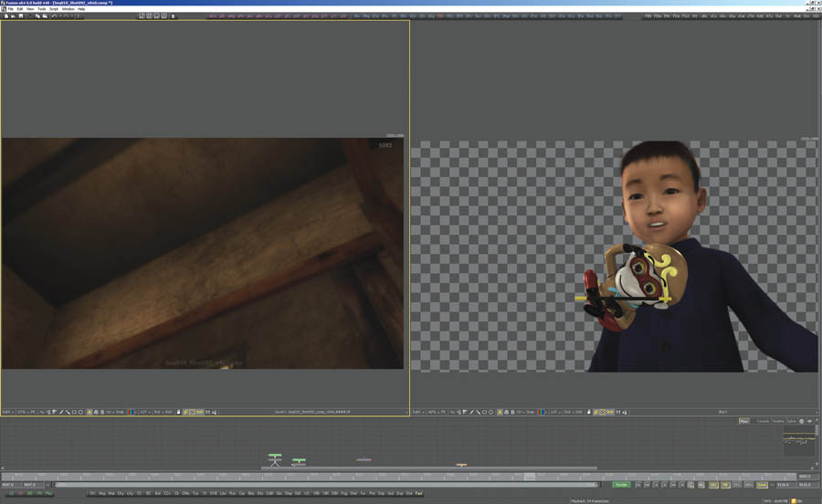Click the lock icon in the right viewer toolbar
This screenshot has height=504, width=822.
[590, 412]
